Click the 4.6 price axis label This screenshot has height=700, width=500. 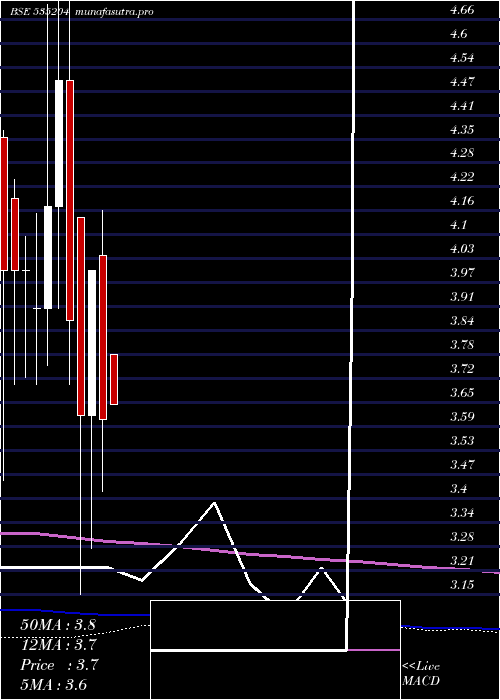(x=459, y=34)
